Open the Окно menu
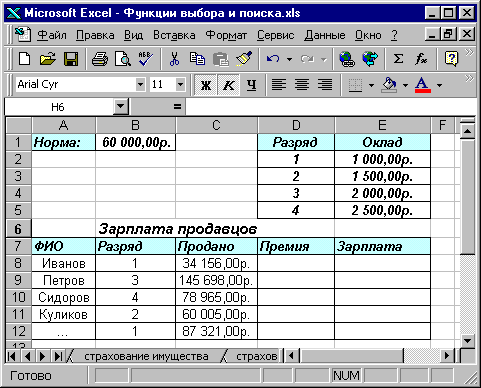 [368, 35]
